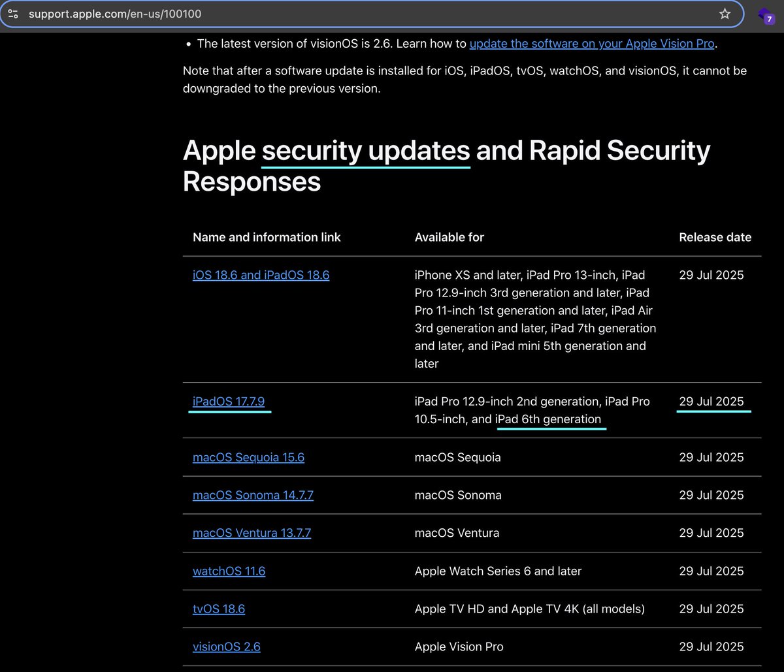The image size is (784, 672).
Task: Click the 'Available for' column header
Action: 449,237
